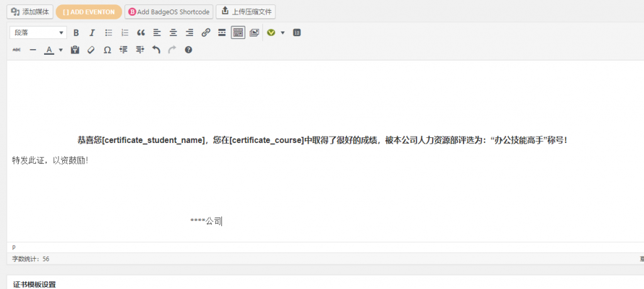Toggle the toolbar kitchen sink

[238, 33]
